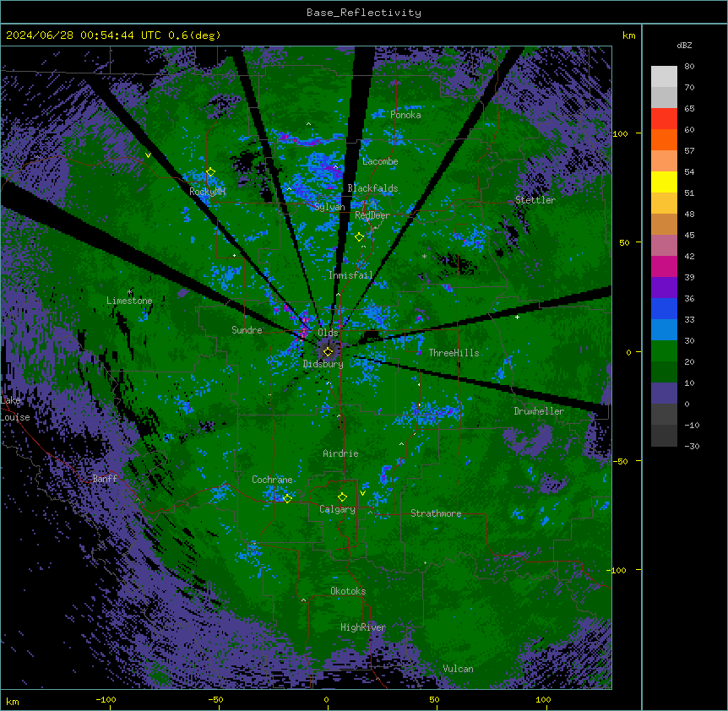This screenshot has width=728, height=711.
Task: Click the yellow diamond marker above RockyMH
Action: 210,172
